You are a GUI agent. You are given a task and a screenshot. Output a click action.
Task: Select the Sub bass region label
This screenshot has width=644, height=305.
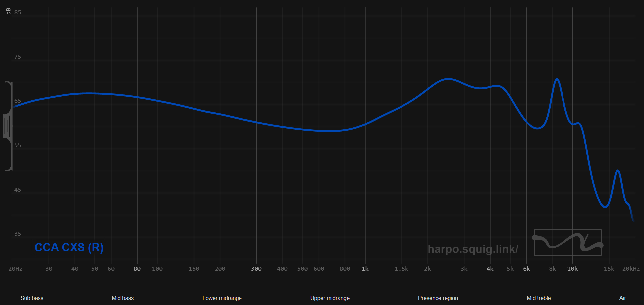[x=32, y=298]
